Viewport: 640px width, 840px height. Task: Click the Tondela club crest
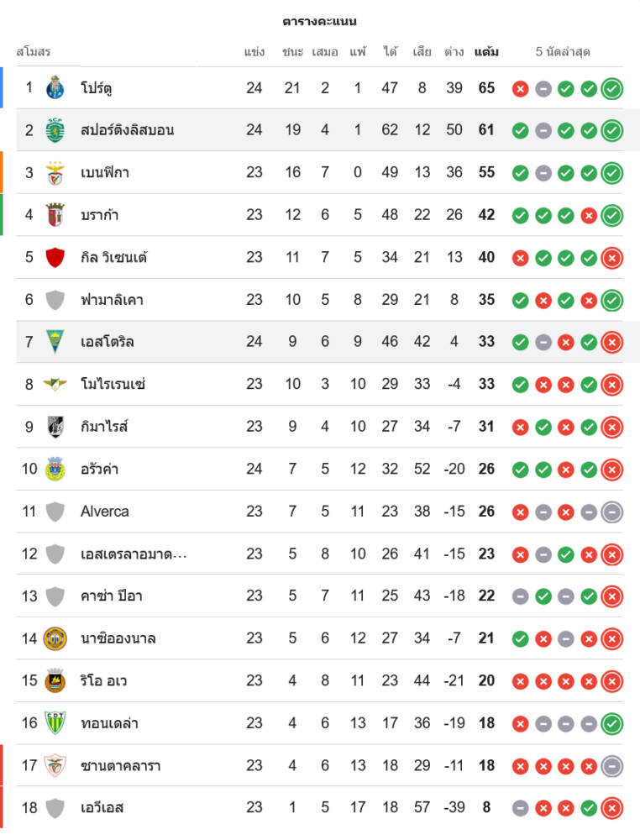click(x=55, y=722)
